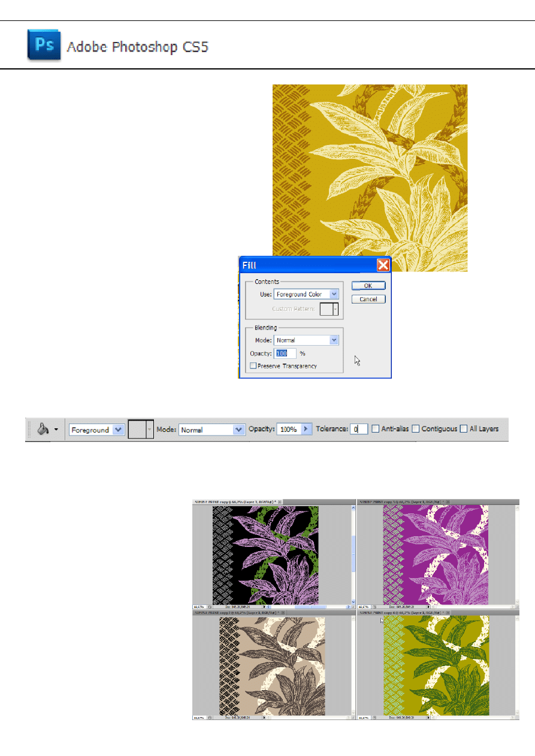Open the tool preset picker arrow
This screenshot has width=535, height=756.
point(57,430)
